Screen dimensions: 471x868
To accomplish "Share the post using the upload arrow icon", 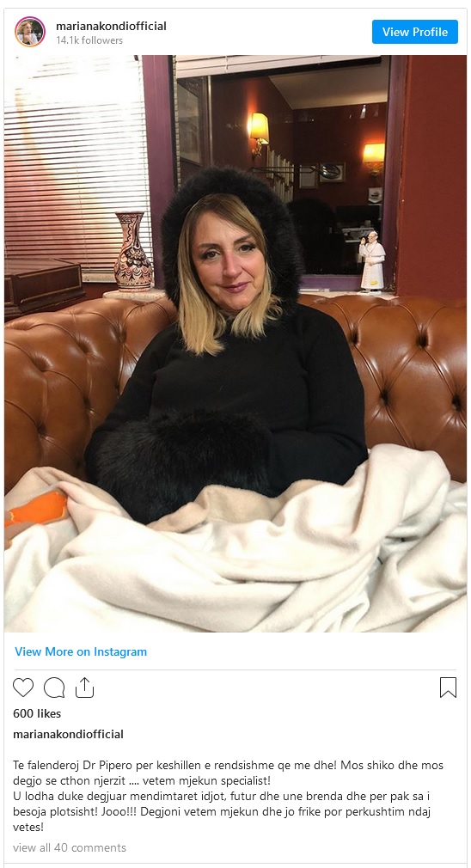I will [x=84, y=687].
